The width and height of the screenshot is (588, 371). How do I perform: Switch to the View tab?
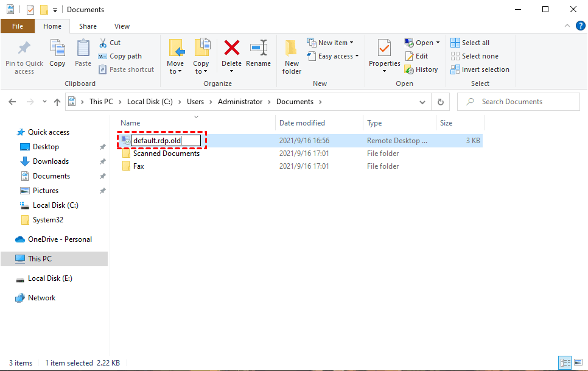coord(122,26)
